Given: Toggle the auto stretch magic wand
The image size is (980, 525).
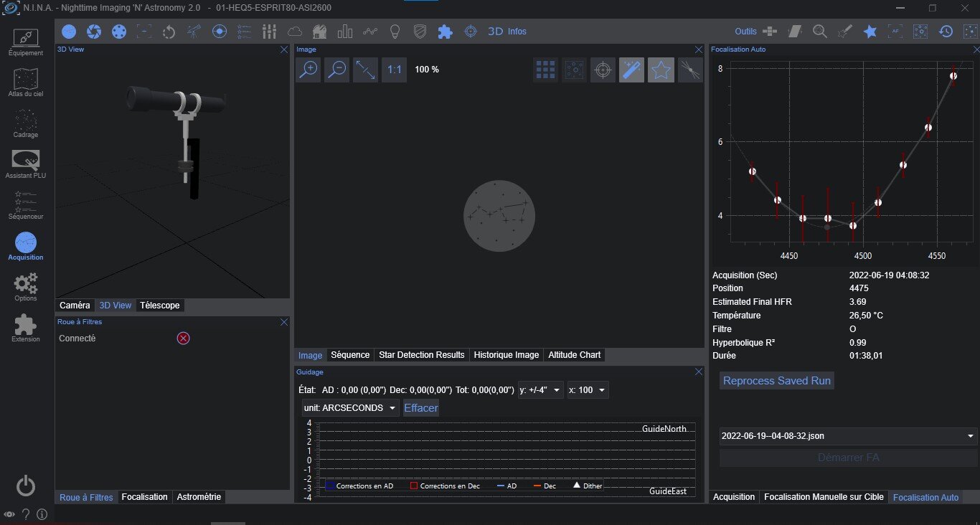Looking at the screenshot, I should pos(631,70).
